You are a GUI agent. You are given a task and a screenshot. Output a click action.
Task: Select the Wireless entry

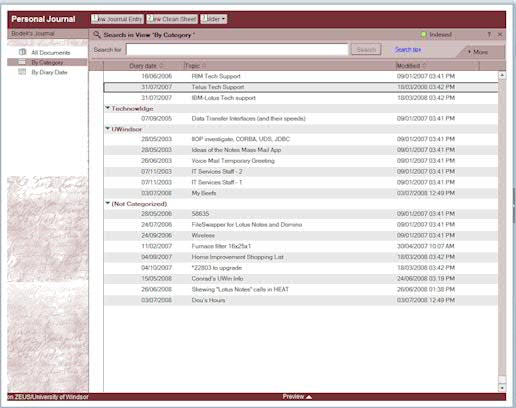click(301, 235)
